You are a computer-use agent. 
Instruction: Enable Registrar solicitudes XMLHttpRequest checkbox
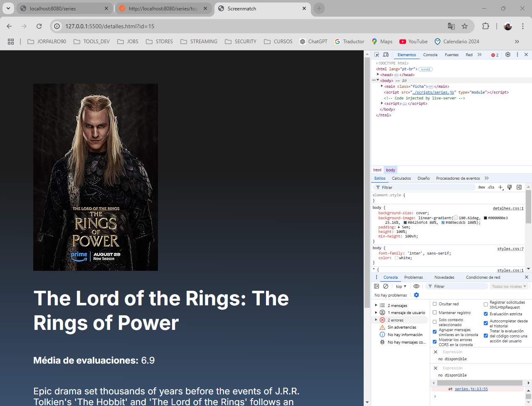(485, 304)
